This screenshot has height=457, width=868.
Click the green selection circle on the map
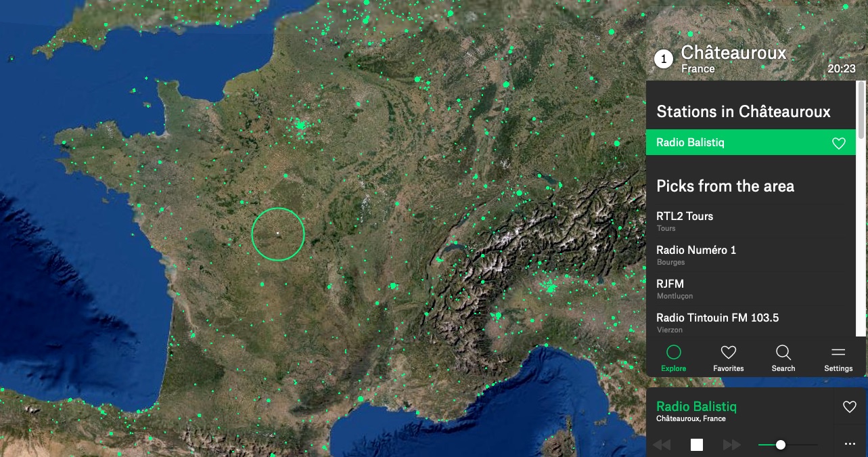pos(278,234)
